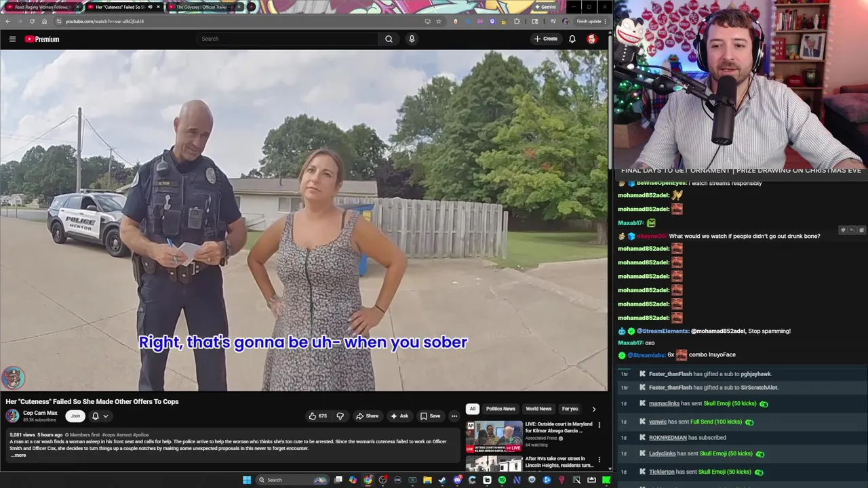Open the browser home page button
Viewport: 868px width, 488px height.
(x=44, y=21)
